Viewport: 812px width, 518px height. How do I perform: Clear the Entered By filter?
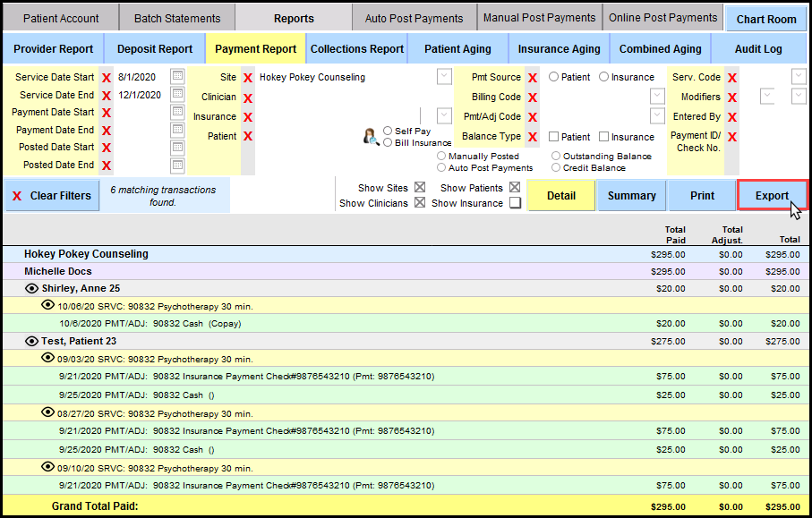coord(732,117)
